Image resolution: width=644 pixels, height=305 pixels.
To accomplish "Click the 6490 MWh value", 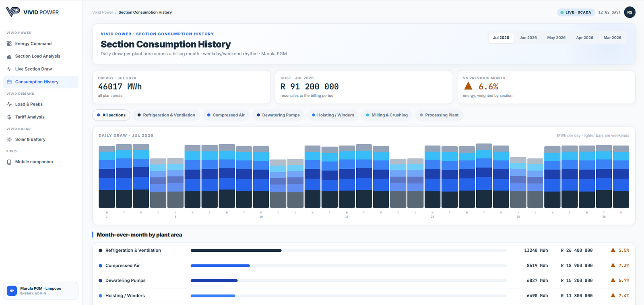I will 537,296.
